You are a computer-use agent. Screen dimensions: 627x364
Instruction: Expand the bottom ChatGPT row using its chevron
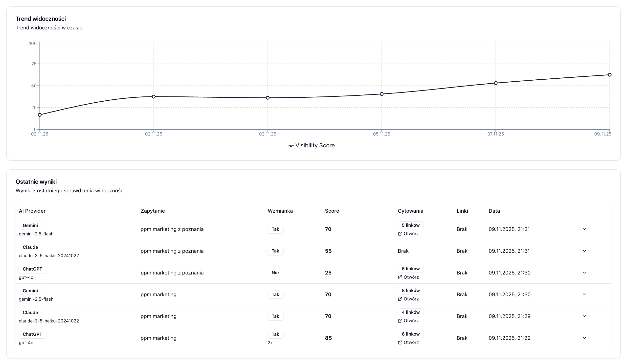click(x=585, y=338)
